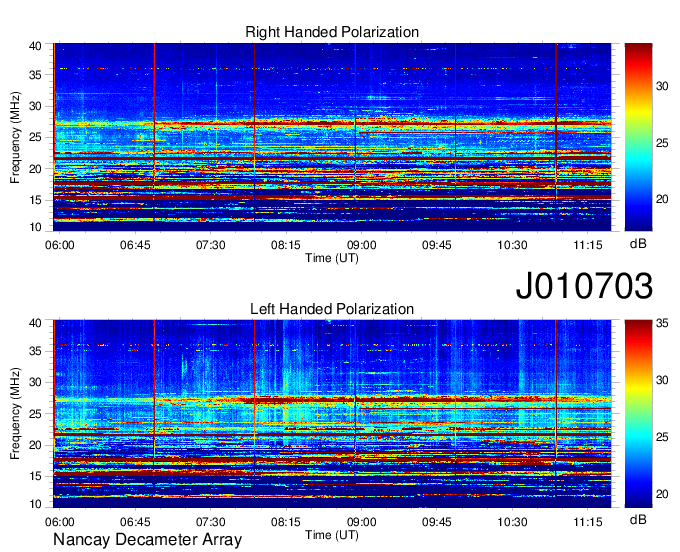Click "Frequency (MHz)" axis label of top plot

coord(15,137)
